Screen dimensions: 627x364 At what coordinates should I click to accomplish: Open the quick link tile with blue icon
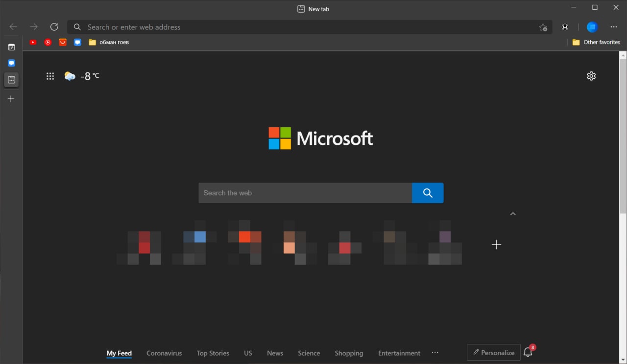tap(194, 243)
